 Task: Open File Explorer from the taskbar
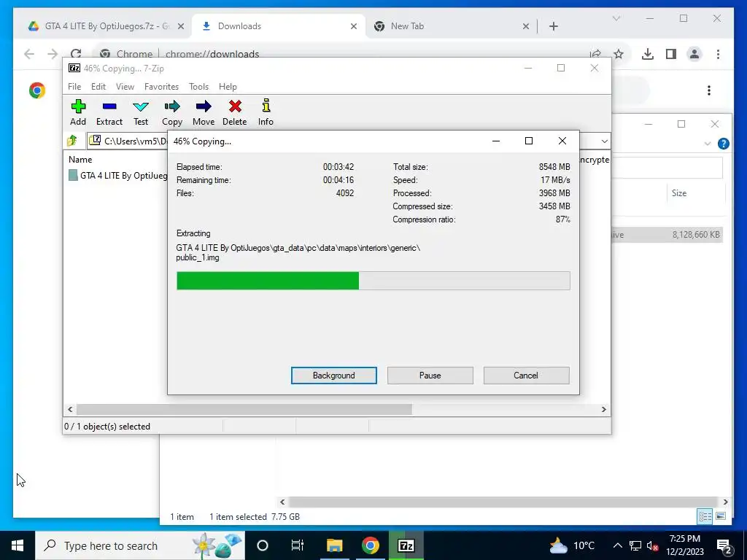click(x=334, y=545)
